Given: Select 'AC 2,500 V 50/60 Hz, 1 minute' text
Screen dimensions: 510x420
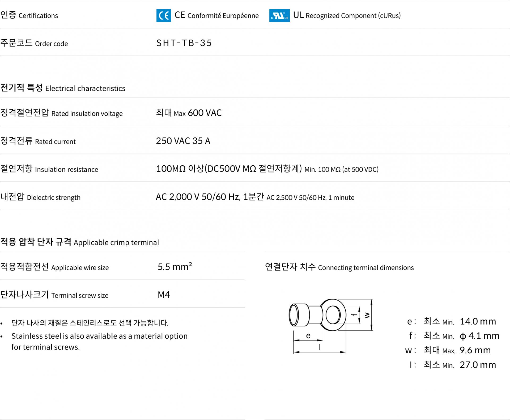Looking at the screenshot, I should [x=310, y=198].
